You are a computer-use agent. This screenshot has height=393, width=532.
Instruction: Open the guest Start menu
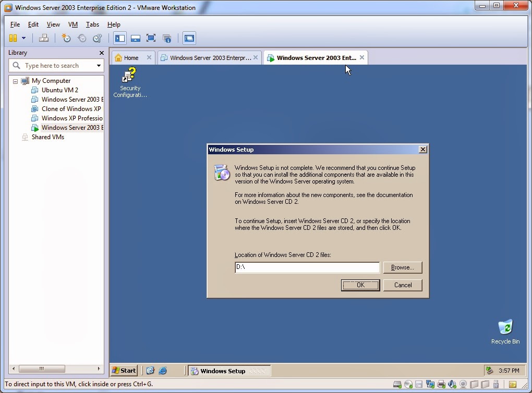click(x=124, y=370)
